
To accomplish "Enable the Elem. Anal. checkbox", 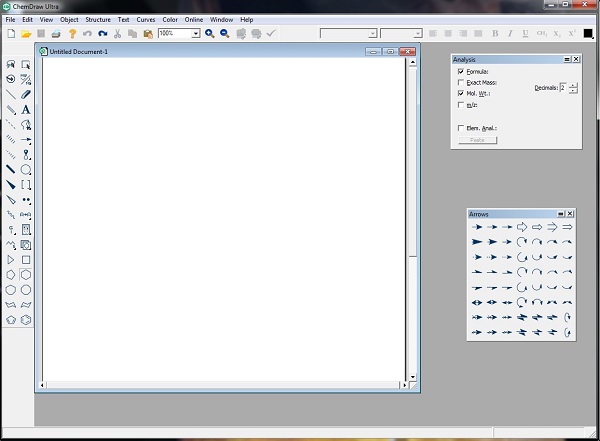I will (460, 128).
